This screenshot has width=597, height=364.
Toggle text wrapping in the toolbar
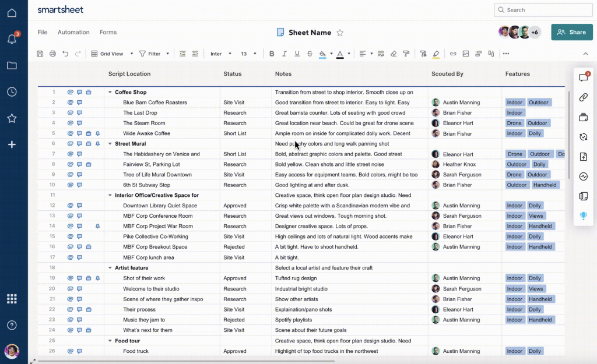[x=380, y=54]
